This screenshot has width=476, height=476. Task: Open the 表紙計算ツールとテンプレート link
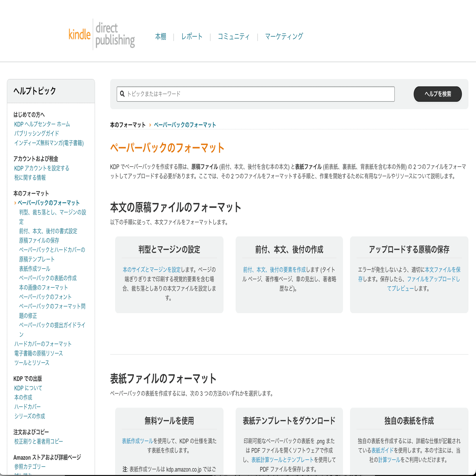click(282, 460)
